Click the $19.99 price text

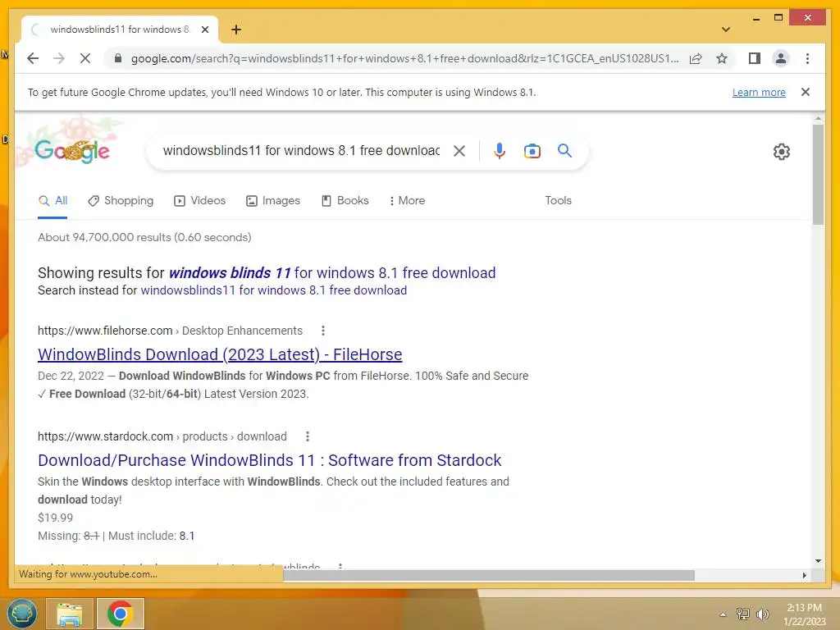55,518
